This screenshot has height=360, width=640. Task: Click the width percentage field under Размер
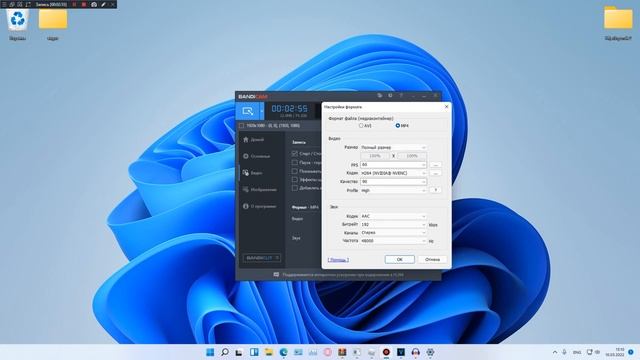(374, 156)
